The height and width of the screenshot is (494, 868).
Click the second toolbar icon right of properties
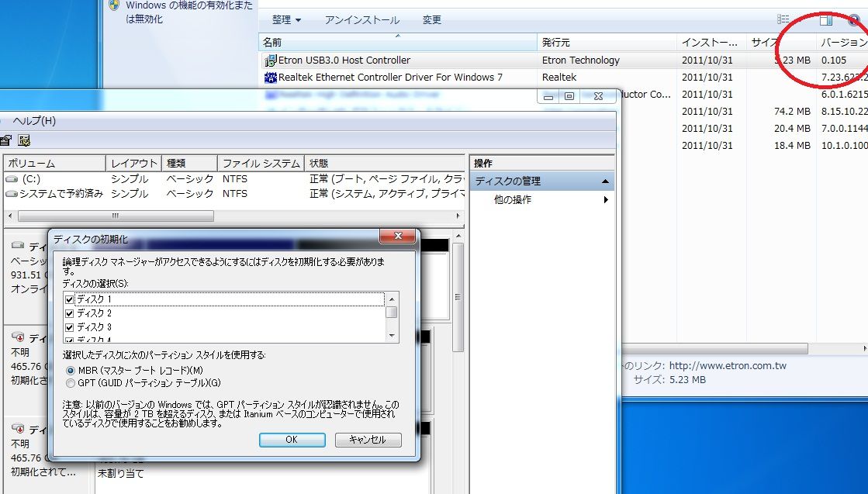click(24, 140)
